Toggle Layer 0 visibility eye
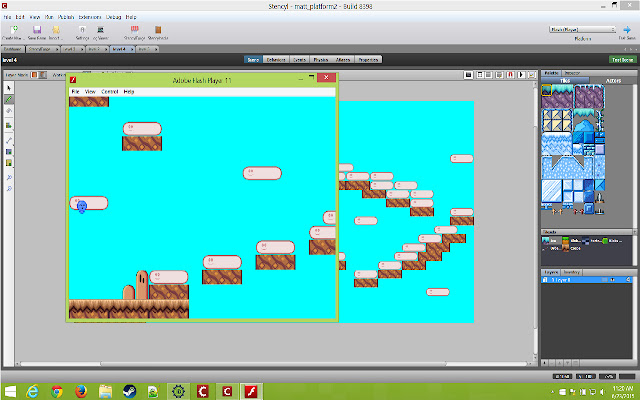Screen dimensions: 640x400 point(612,280)
